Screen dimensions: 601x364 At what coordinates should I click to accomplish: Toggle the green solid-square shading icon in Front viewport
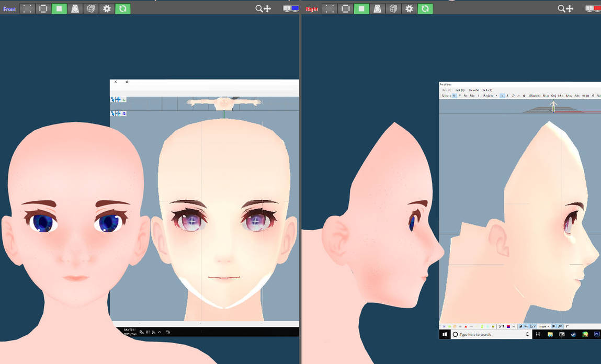(59, 8)
